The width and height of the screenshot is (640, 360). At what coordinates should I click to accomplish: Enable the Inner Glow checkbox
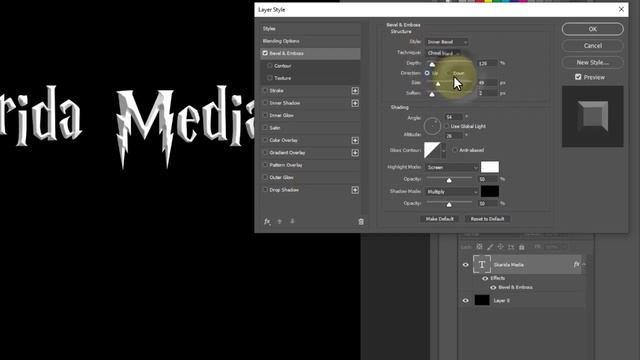click(x=265, y=115)
